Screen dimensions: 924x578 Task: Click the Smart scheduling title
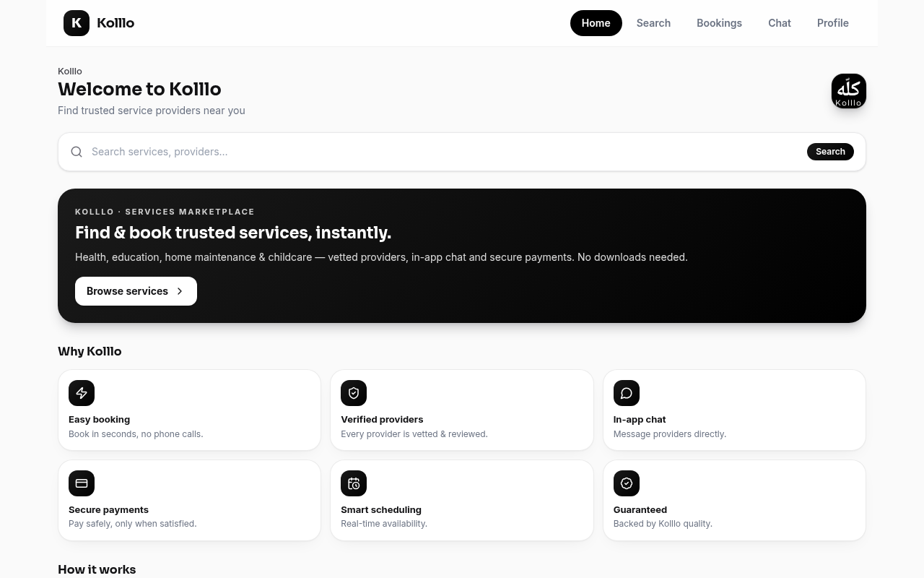coord(381,509)
